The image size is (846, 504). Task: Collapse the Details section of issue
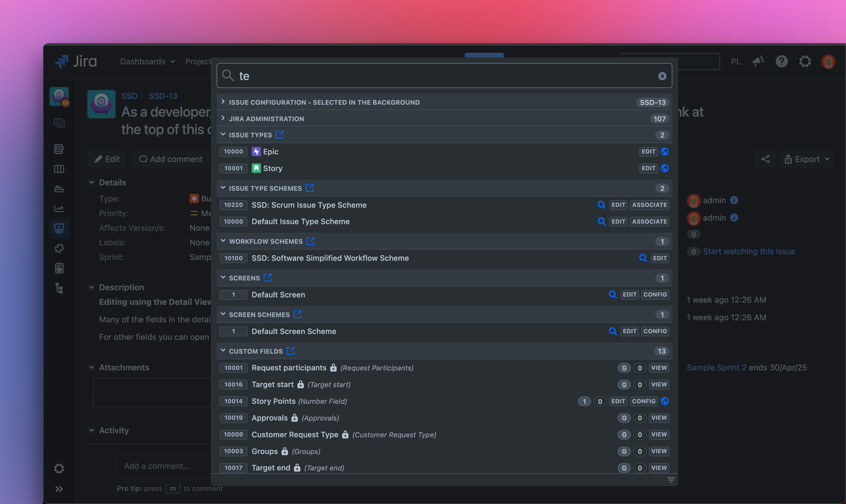click(x=91, y=183)
